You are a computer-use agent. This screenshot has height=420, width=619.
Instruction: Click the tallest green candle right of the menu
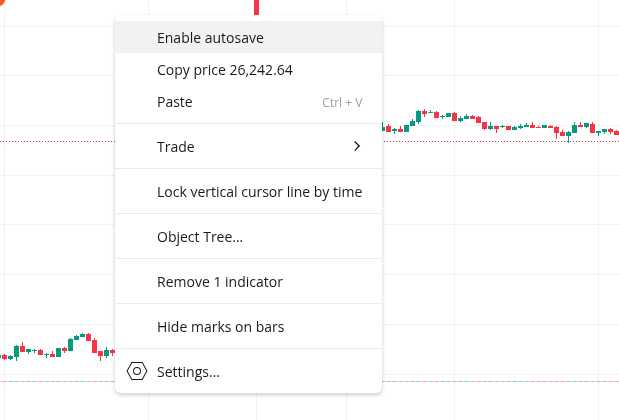pos(419,116)
